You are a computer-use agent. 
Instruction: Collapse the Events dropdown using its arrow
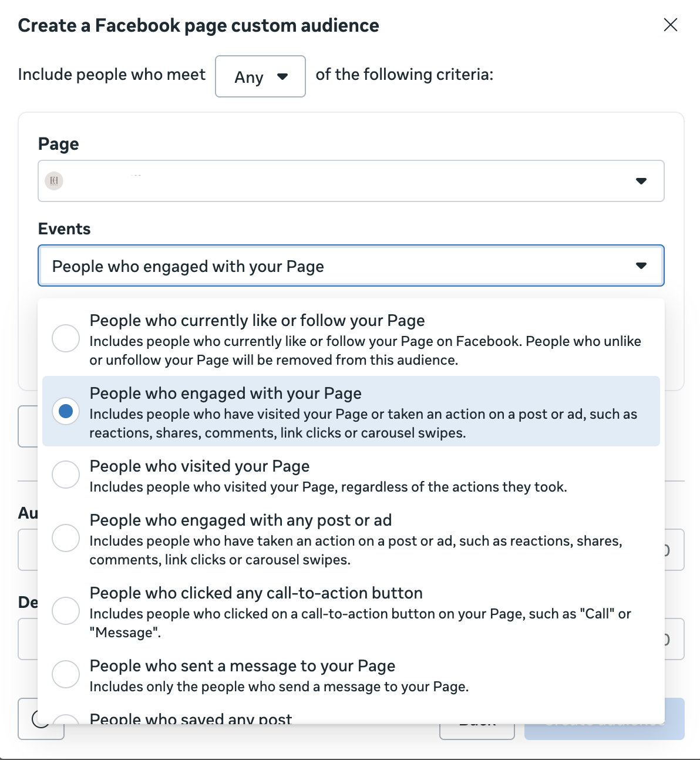(641, 266)
